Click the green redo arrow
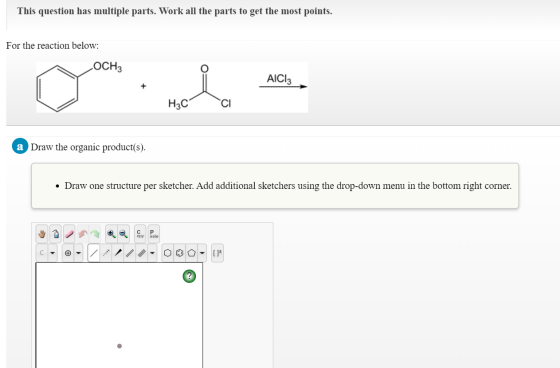The image size is (560, 368). 95,234
